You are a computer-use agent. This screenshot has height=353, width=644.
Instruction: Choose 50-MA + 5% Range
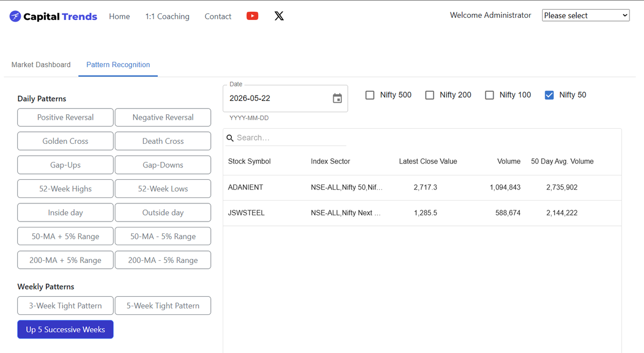(65, 237)
